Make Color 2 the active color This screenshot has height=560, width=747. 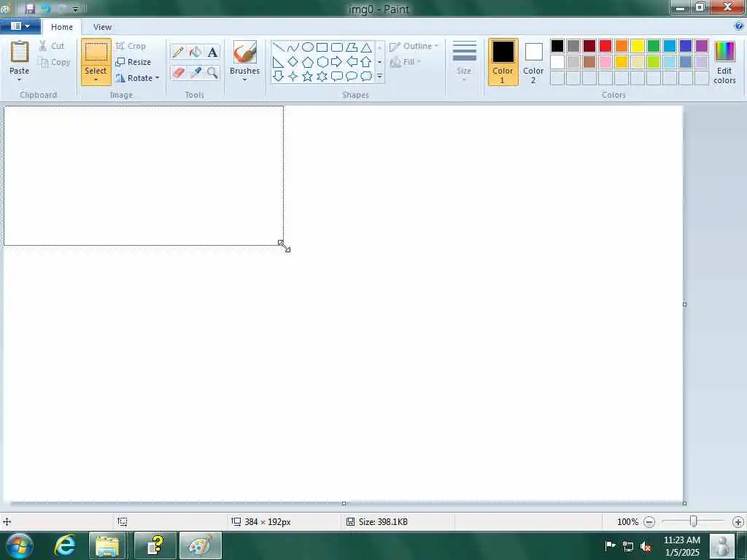(533, 62)
